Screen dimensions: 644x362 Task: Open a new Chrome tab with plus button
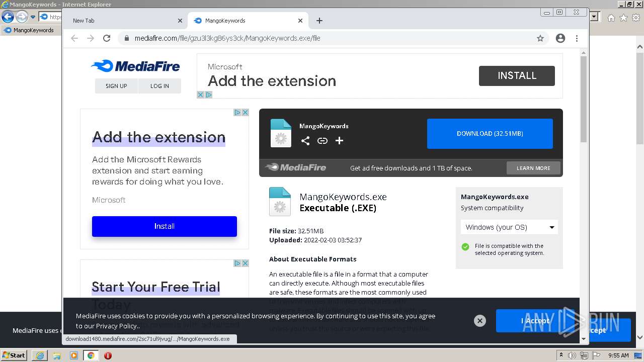click(x=319, y=21)
